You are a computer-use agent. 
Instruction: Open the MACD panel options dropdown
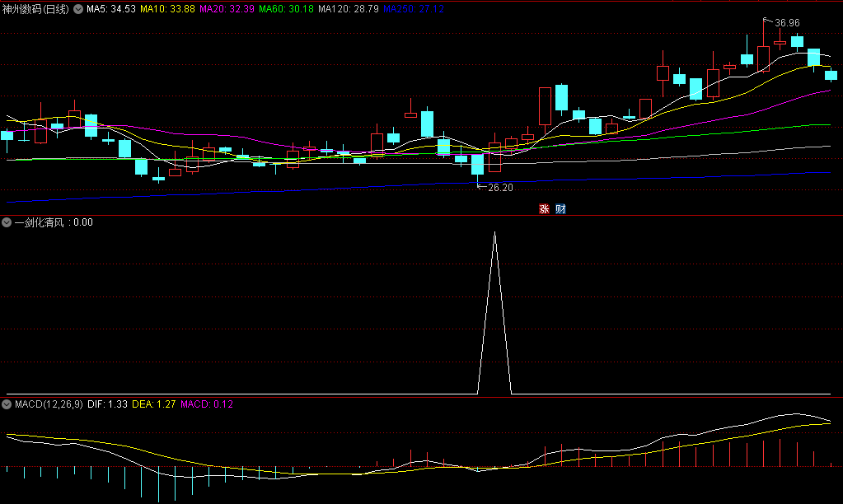(x=7, y=404)
